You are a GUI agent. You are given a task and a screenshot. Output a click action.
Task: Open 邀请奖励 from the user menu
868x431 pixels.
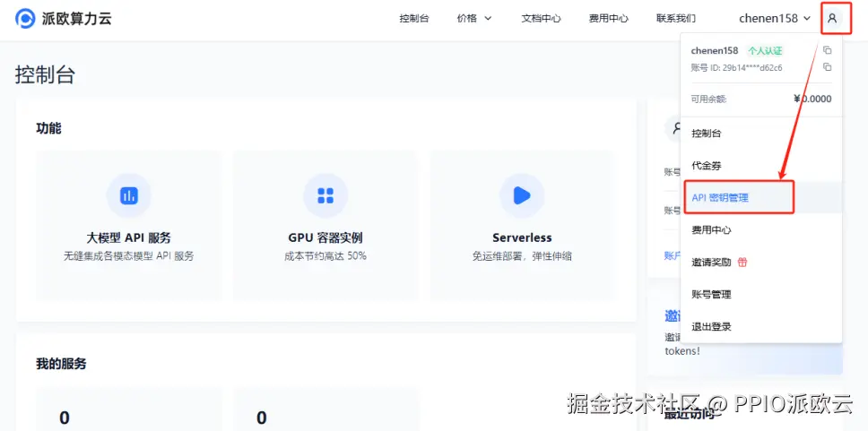[761, 262]
